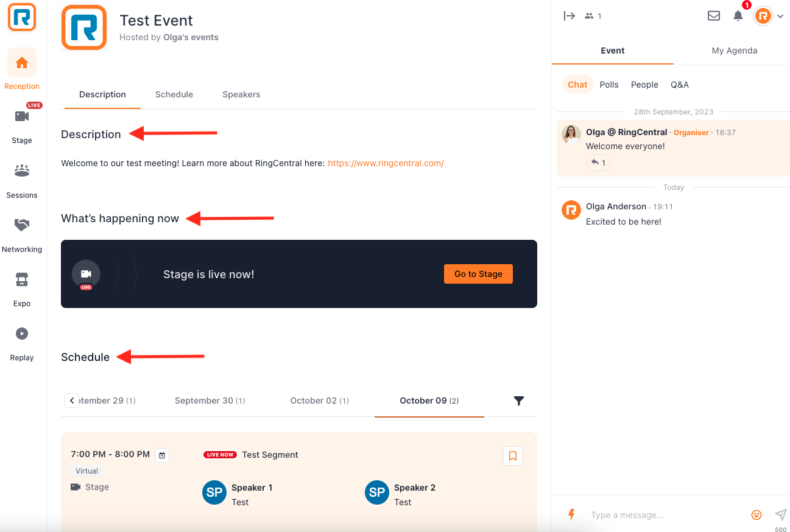Image resolution: width=790 pixels, height=532 pixels.
Task: Click the Test Event logo
Action: click(x=84, y=27)
